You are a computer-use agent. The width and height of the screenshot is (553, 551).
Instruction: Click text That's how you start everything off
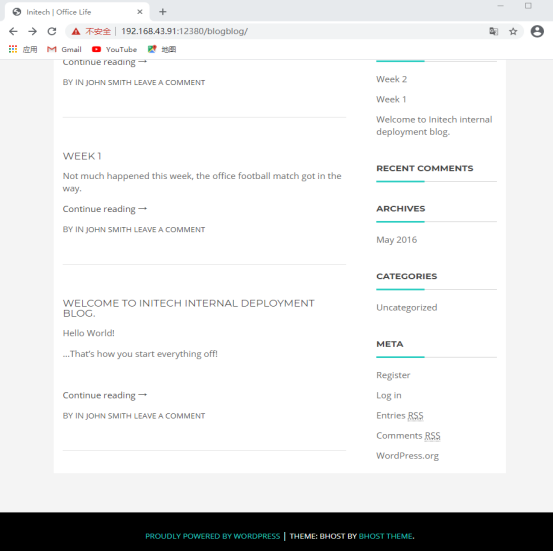(140, 354)
